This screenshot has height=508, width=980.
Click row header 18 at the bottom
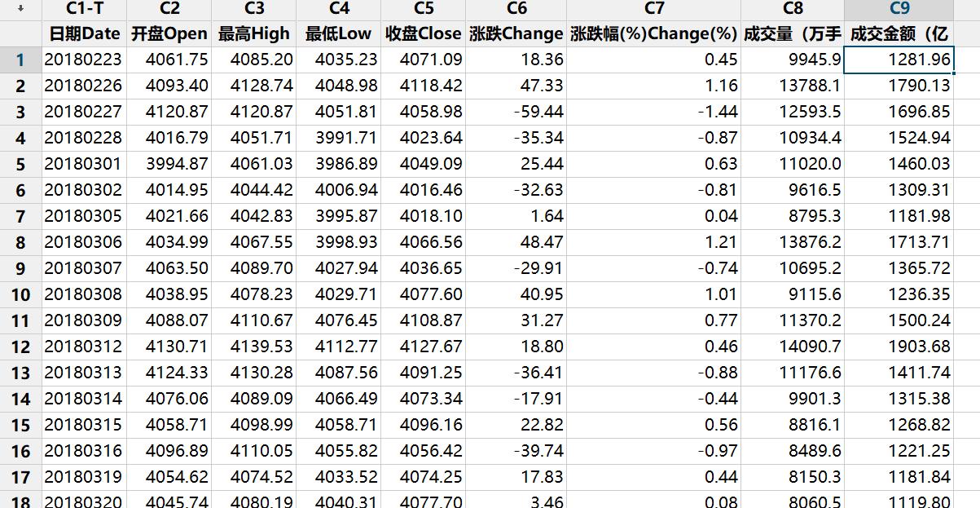click(20, 502)
